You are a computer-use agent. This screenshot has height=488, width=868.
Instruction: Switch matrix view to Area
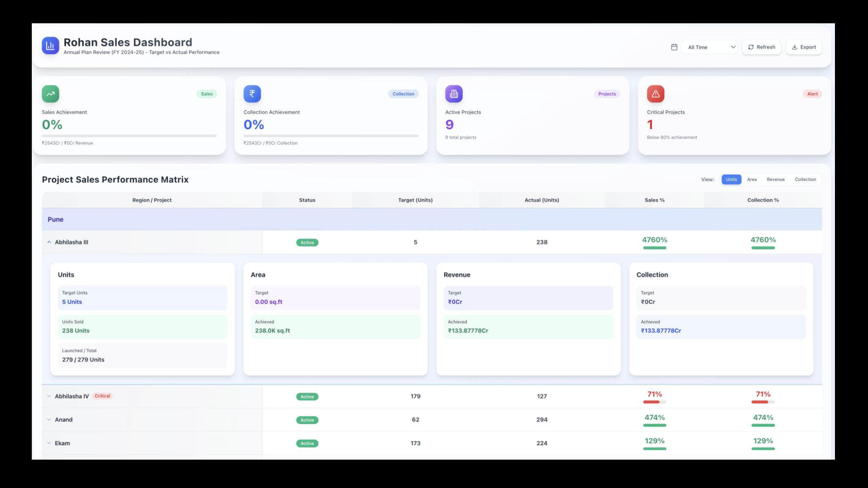(752, 180)
